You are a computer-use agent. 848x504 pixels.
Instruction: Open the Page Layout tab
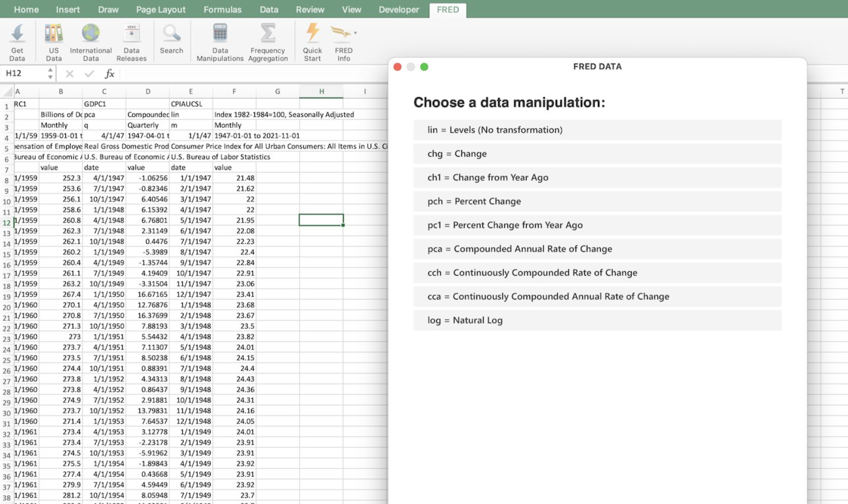click(161, 10)
